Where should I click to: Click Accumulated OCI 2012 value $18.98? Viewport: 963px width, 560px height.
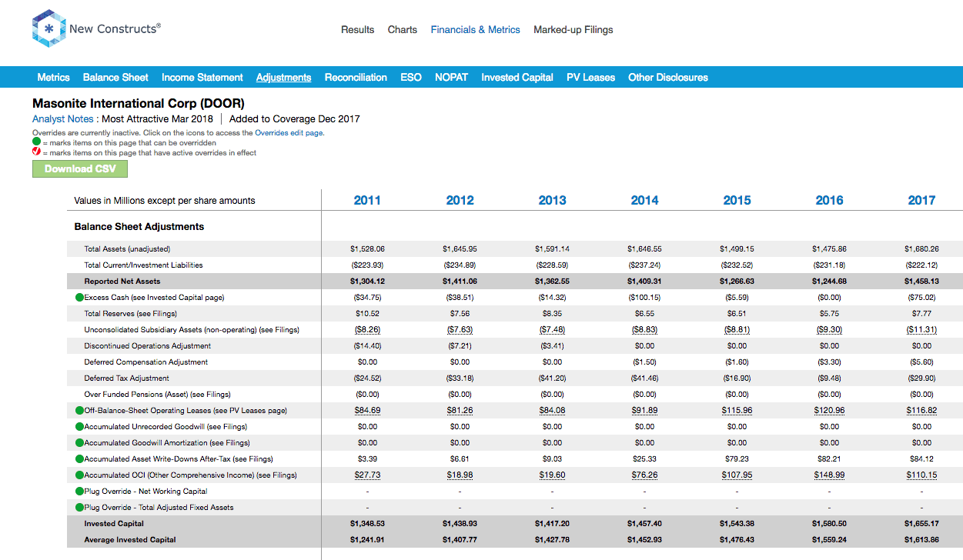click(460, 475)
